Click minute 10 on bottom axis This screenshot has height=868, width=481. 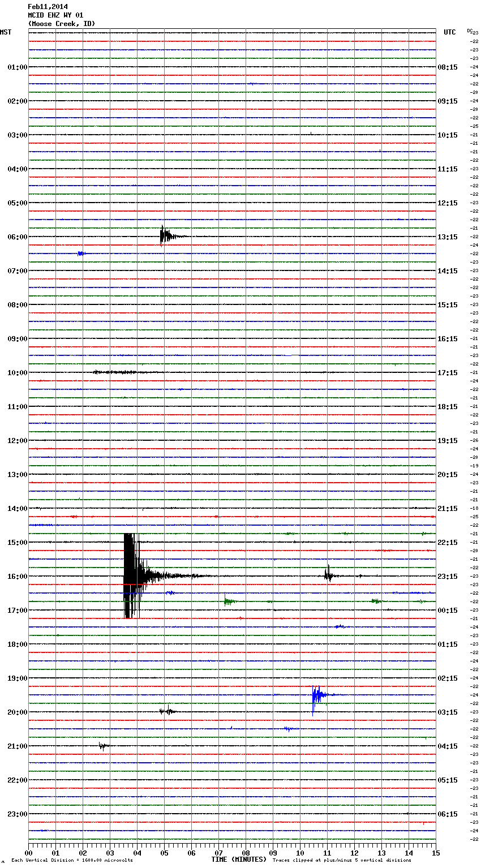pyautogui.click(x=300, y=853)
